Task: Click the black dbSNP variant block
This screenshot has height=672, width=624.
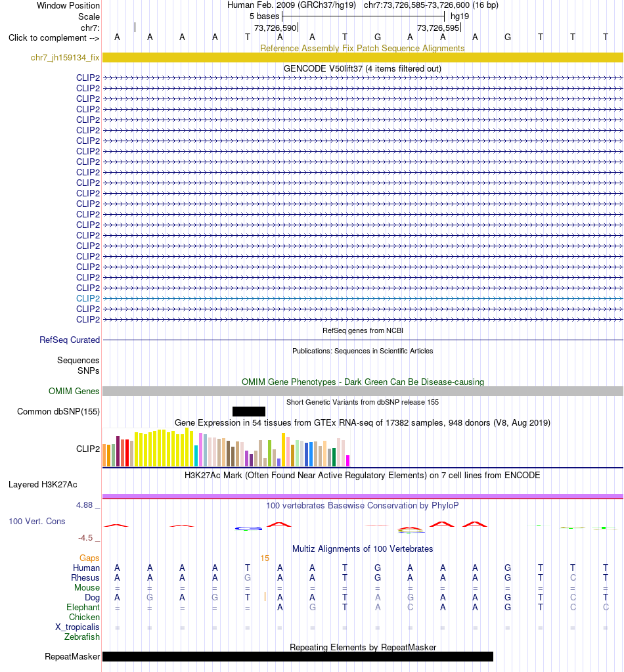Action: click(x=248, y=411)
